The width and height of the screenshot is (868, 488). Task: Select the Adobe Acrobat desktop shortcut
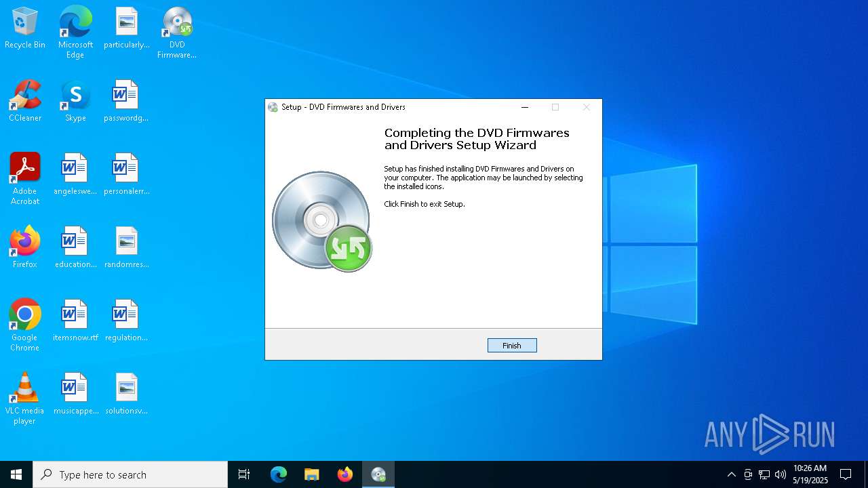[25, 179]
